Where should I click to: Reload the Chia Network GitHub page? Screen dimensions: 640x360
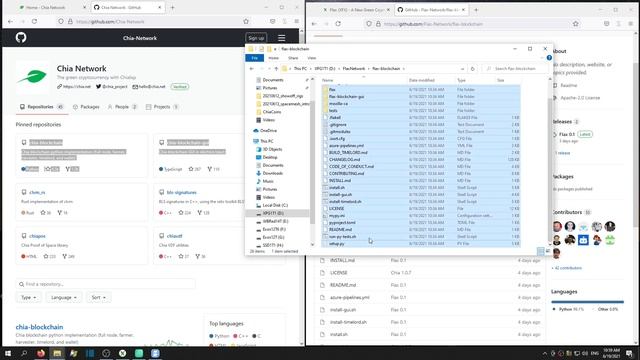[34, 21]
